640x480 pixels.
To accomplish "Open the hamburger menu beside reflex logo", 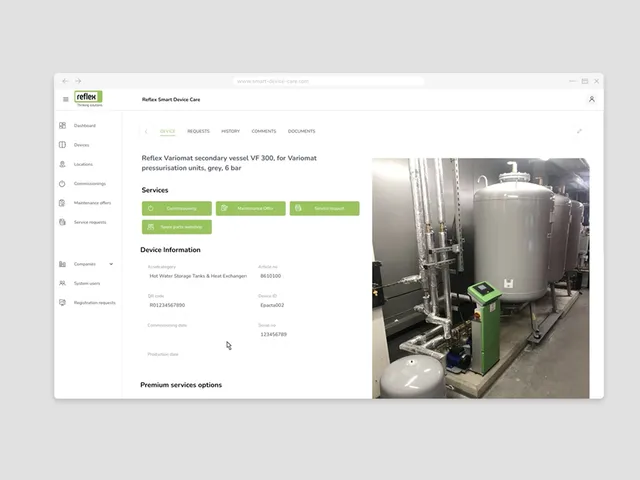I will click(65, 99).
